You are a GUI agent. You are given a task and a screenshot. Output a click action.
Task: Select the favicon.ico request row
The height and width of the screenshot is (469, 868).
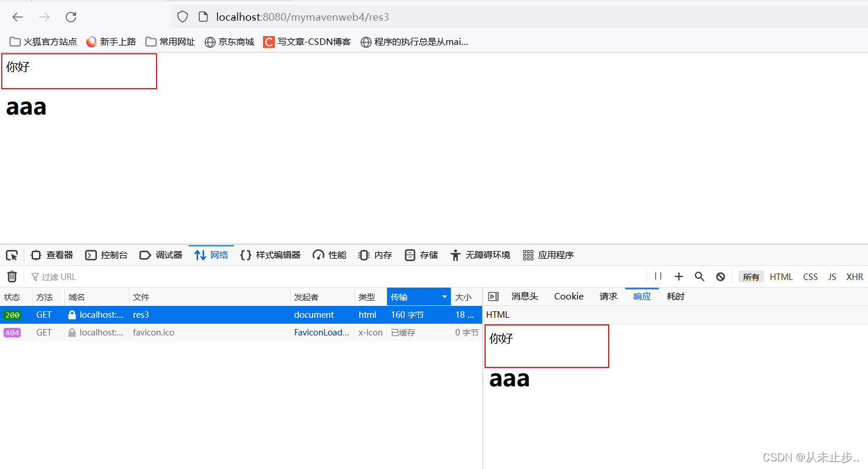pyautogui.click(x=241, y=333)
